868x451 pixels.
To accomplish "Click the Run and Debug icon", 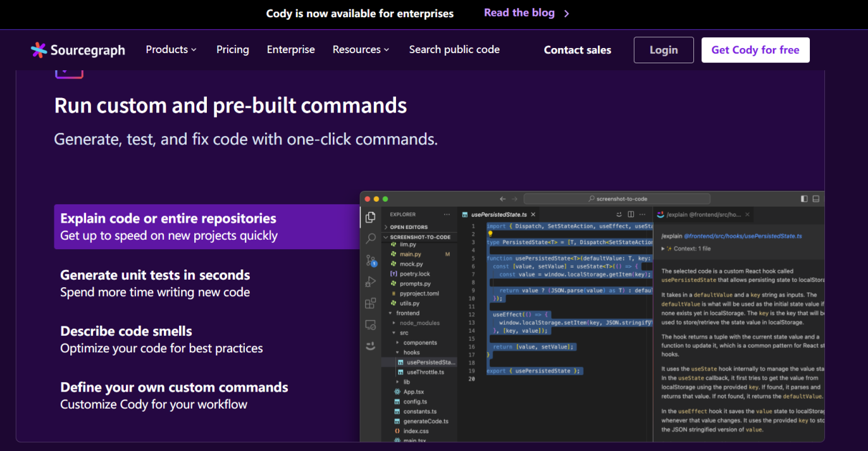I will click(371, 282).
